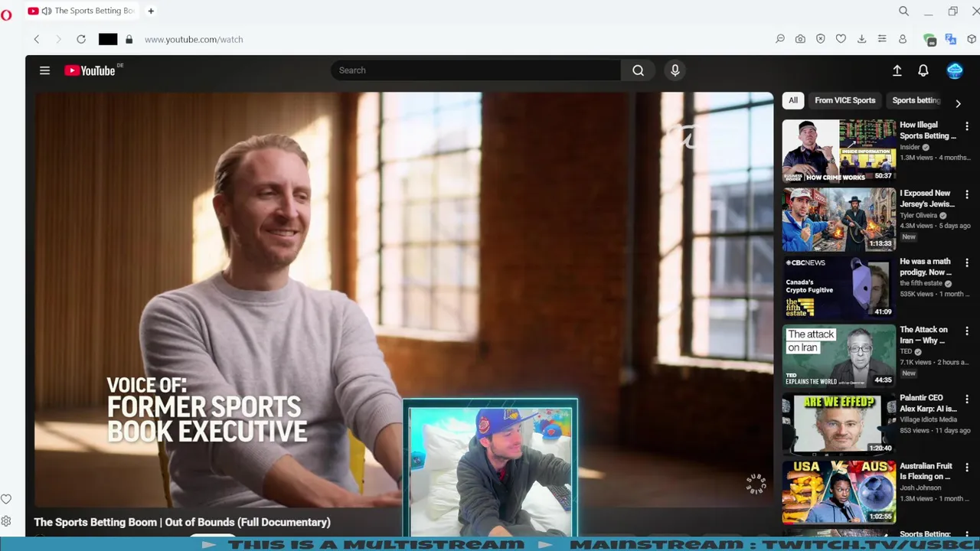Open the Opera sidebar settings gear
The height and width of the screenshot is (551, 980).
[6, 521]
